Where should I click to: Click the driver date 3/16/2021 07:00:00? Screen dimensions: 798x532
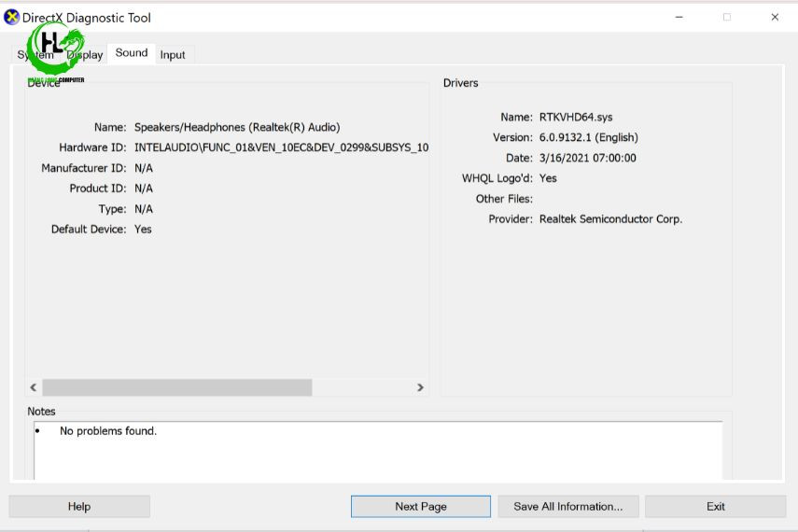[x=588, y=158]
